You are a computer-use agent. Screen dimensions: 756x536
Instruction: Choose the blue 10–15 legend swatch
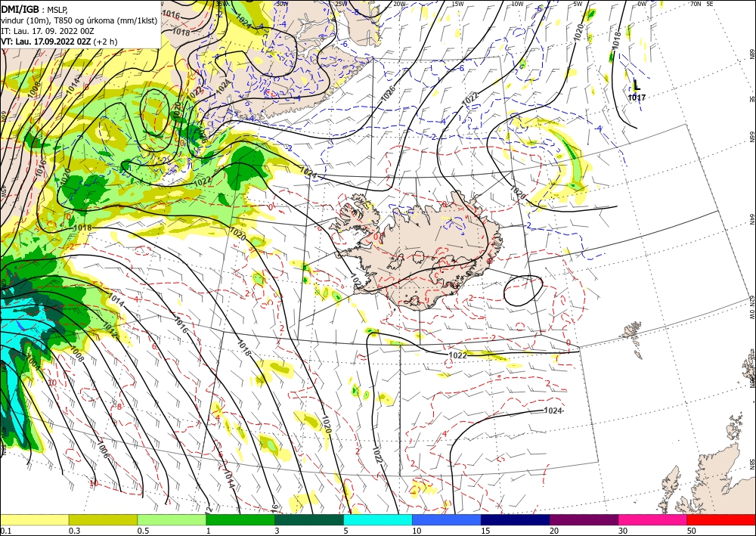pos(447,519)
